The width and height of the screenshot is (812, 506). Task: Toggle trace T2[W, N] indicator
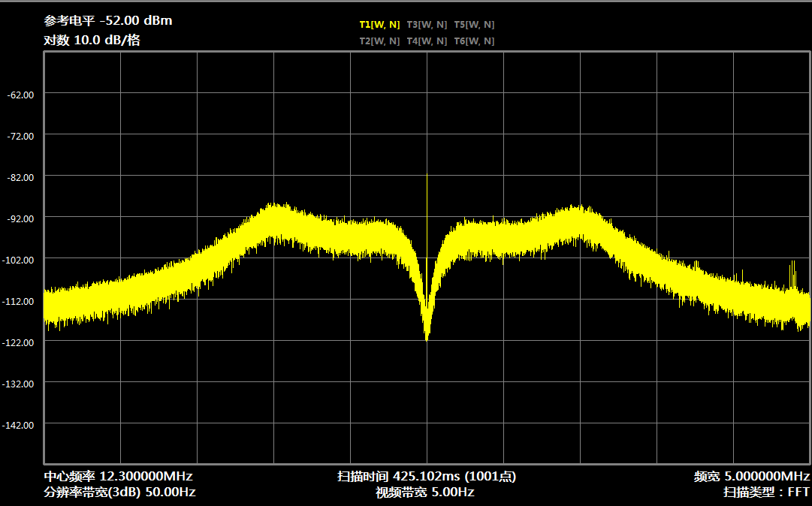(x=379, y=41)
